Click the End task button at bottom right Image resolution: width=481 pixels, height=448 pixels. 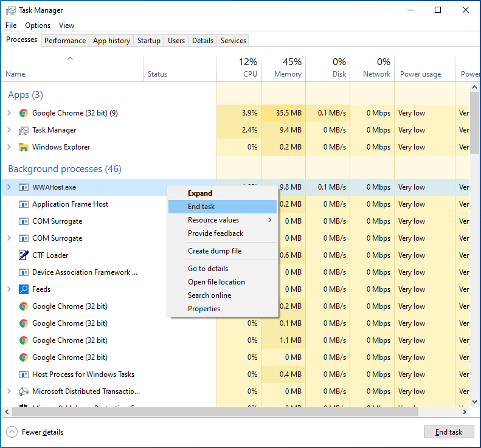point(449,432)
